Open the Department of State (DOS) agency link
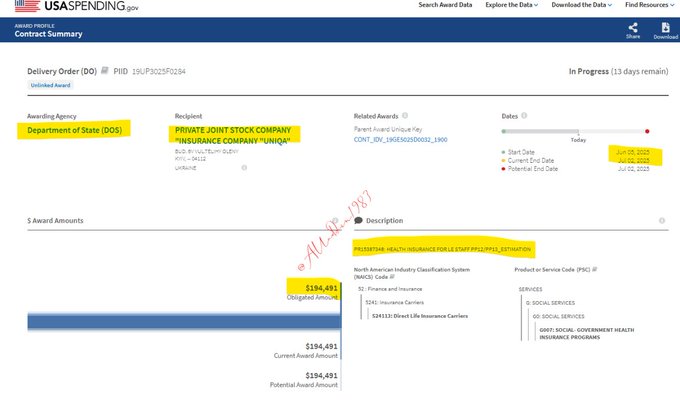This screenshot has height=406, width=680. point(73,130)
